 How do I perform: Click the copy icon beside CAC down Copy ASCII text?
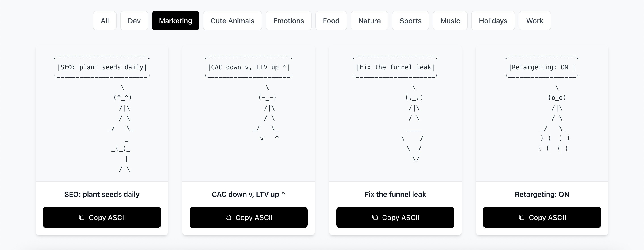click(228, 217)
